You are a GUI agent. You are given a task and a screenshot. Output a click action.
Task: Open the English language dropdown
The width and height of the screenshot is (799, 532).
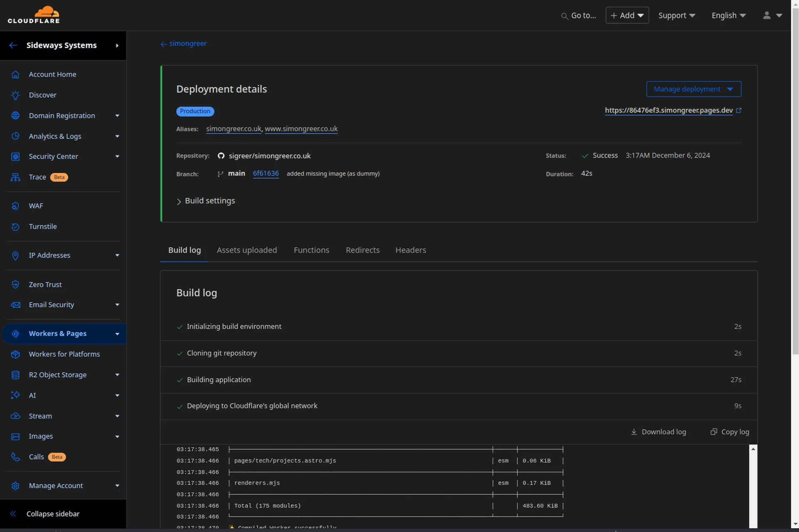[728, 15]
